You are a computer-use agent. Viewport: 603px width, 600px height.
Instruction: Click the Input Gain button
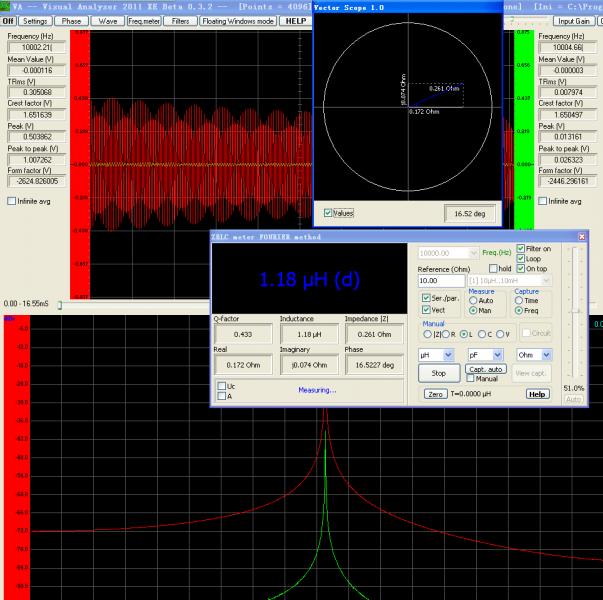pyautogui.click(x=573, y=20)
